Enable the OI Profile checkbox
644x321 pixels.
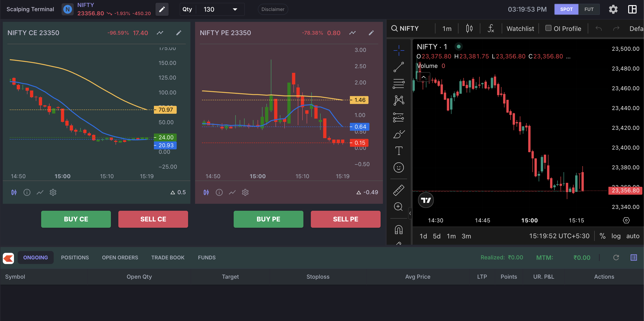pos(548,28)
